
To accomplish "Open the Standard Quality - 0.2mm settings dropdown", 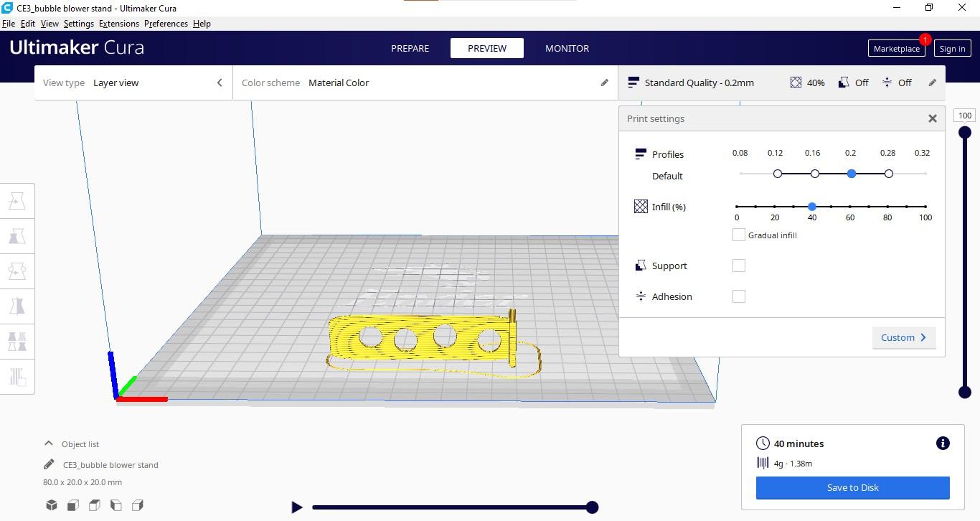I will [x=782, y=83].
